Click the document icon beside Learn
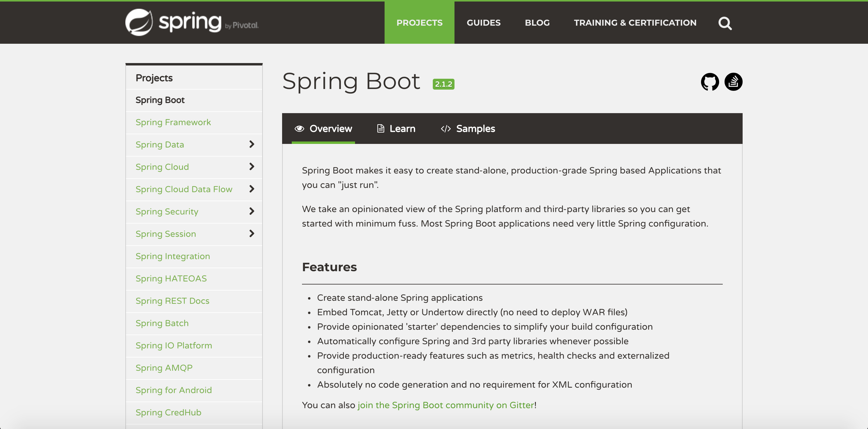Image resolution: width=868 pixels, height=429 pixels. point(380,129)
